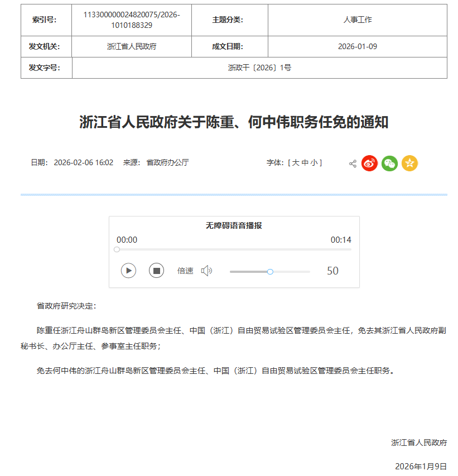
Task: Click the share icon
Action: pyautogui.click(x=353, y=164)
